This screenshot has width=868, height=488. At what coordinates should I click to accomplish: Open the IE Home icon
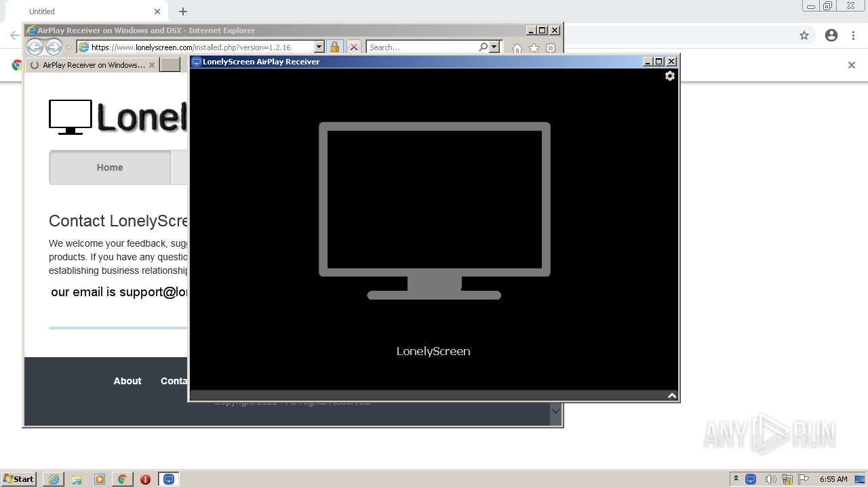point(517,48)
